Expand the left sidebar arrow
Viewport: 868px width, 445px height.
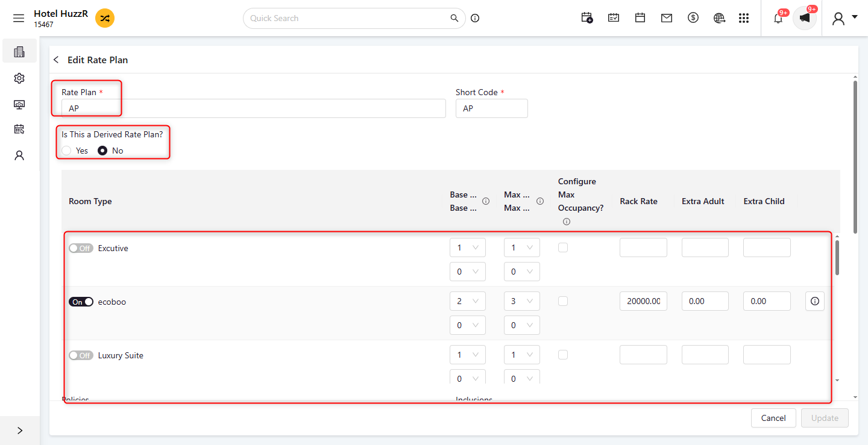tap(20, 431)
